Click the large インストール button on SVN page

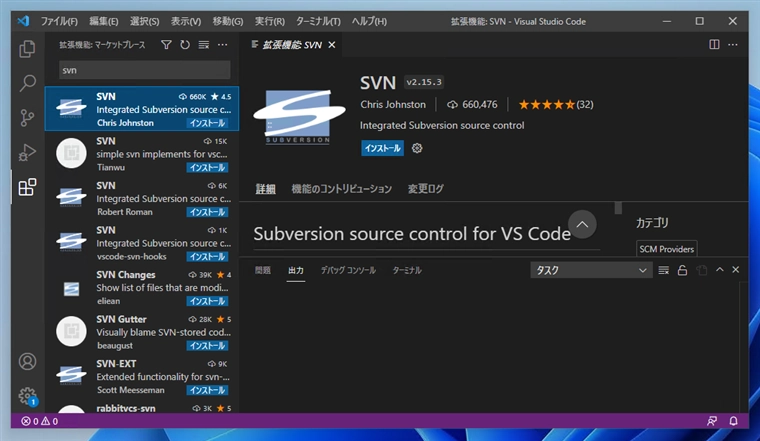click(382, 148)
